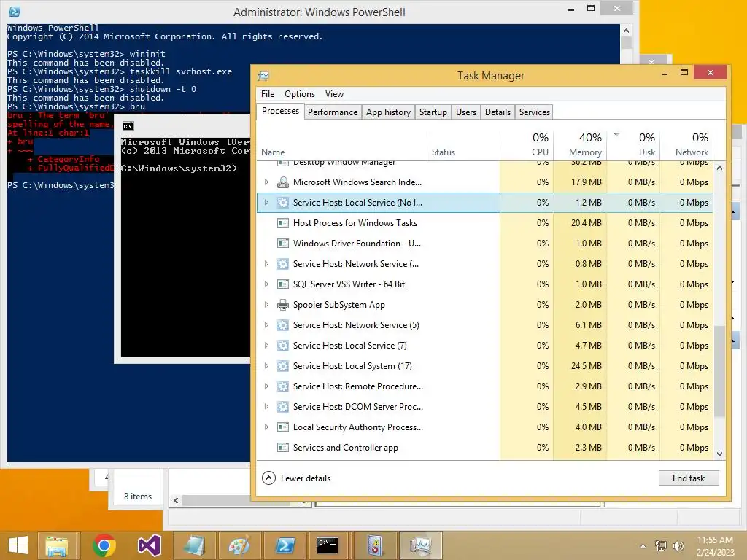Select Services and Controller app row
Viewport: 747px width, 560px height.
[485, 448]
